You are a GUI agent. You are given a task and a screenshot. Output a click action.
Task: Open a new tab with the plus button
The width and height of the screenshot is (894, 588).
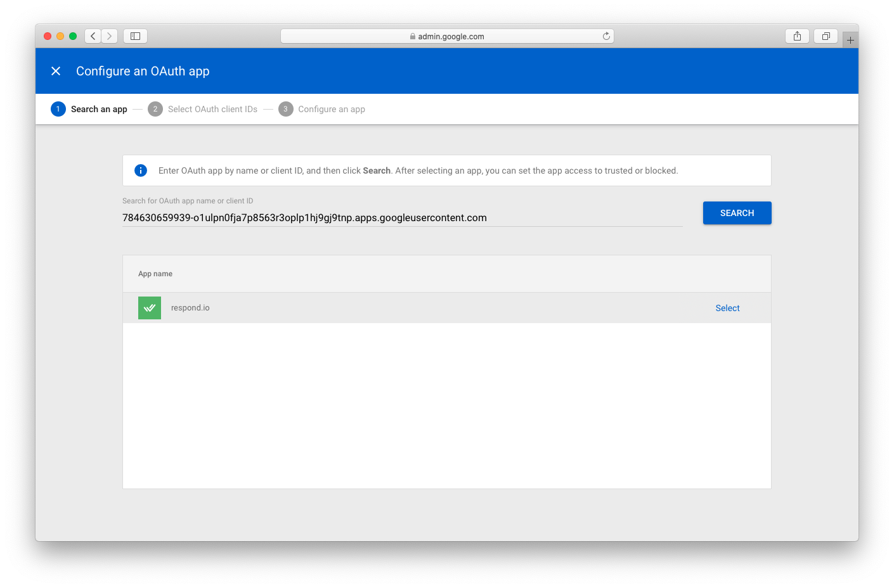click(850, 39)
